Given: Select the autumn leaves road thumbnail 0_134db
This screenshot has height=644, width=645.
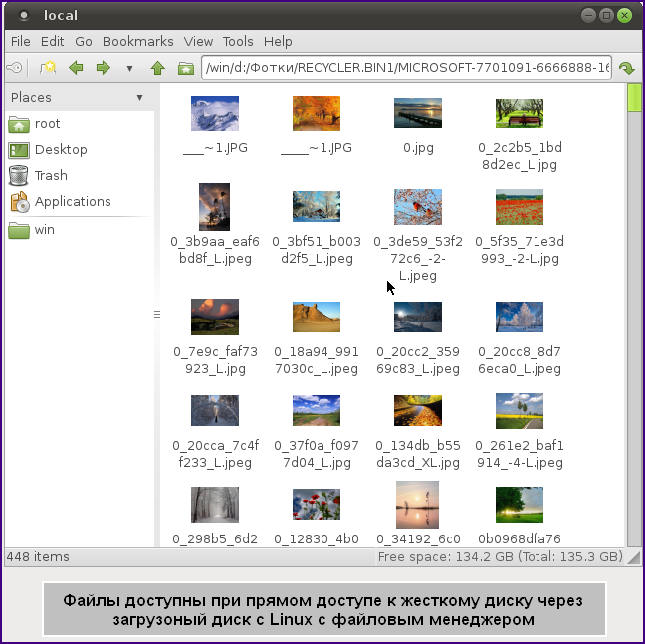Looking at the screenshot, I should click(418, 410).
